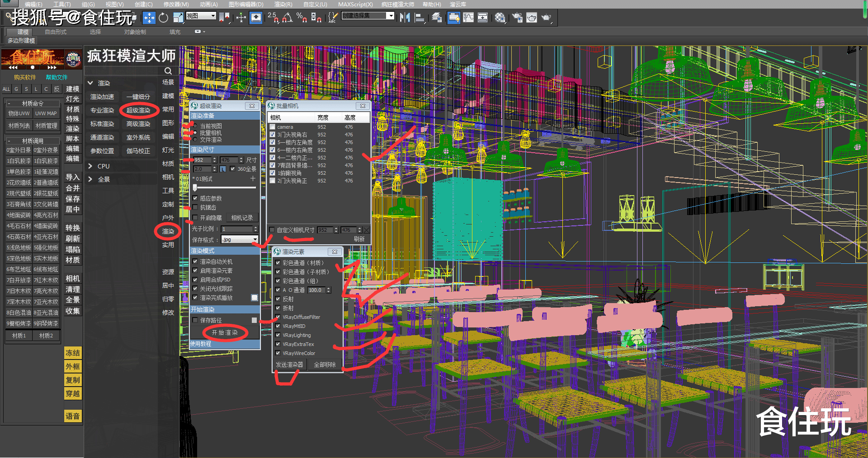Image resolution: width=868 pixels, height=458 pixels.
Task: Enable the 抗锯齿 checkbox
Action: 195,207
